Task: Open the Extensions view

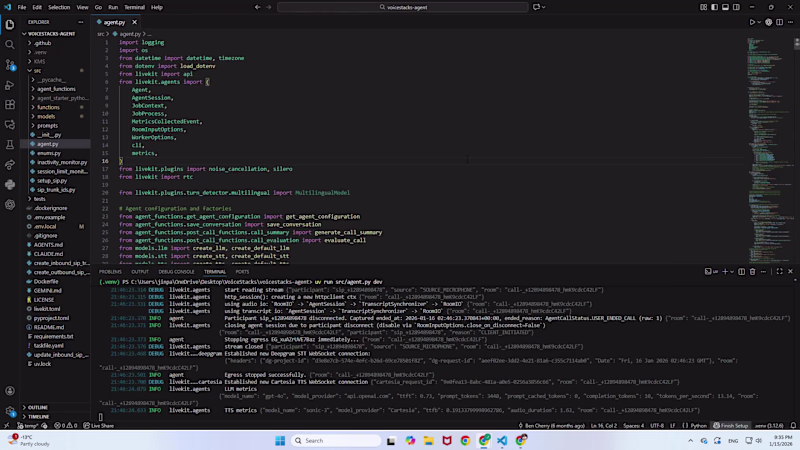Action: point(10,105)
